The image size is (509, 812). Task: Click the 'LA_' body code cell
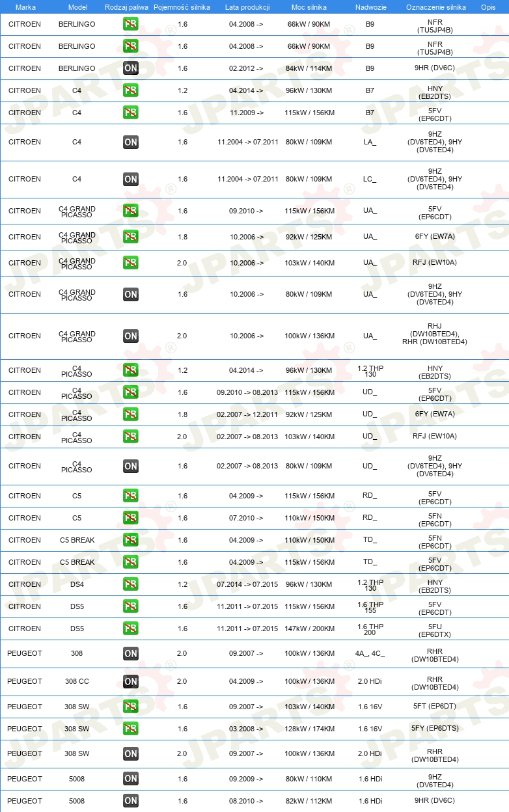(x=370, y=142)
